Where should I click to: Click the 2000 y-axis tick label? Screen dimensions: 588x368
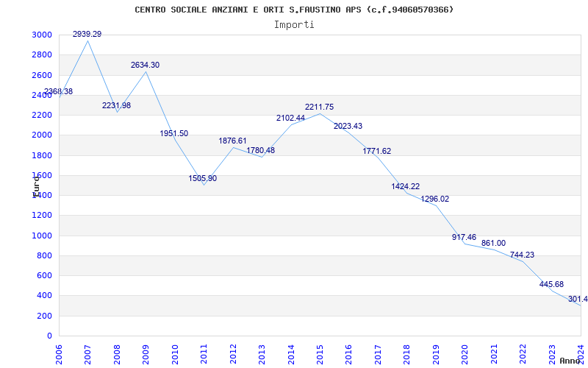click(x=42, y=135)
